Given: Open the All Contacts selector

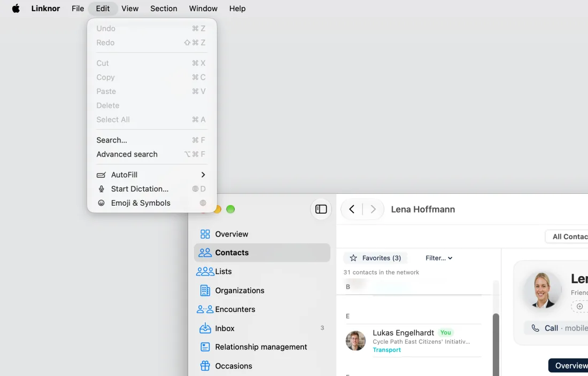Looking at the screenshot, I should pyautogui.click(x=567, y=237).
